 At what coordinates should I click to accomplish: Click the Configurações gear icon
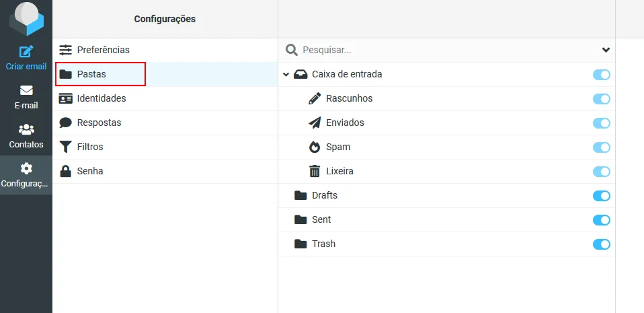click(x=26, y=168)
